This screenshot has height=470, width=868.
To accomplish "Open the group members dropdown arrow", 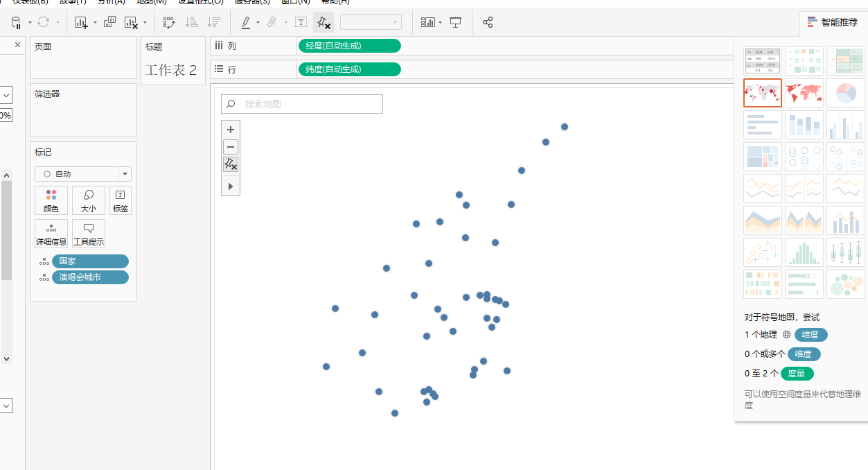I will click(x=285, y=23).
